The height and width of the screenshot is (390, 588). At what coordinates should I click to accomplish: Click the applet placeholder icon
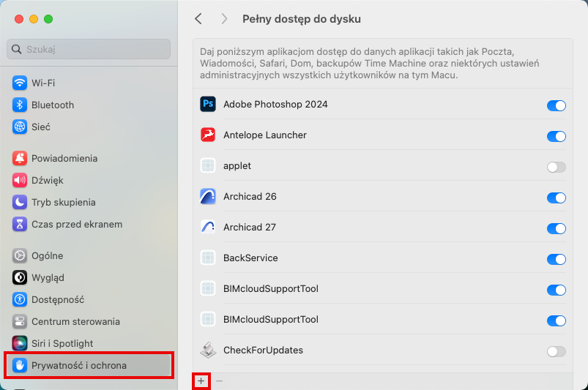(x=208, y=165)
